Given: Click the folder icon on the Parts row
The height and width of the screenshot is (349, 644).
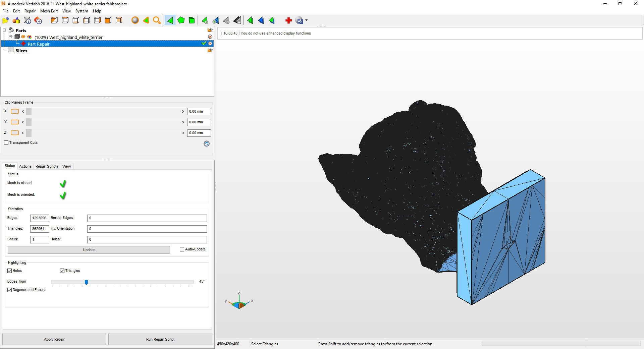Looking at the screenshot, I should click(x=210, y=30).
